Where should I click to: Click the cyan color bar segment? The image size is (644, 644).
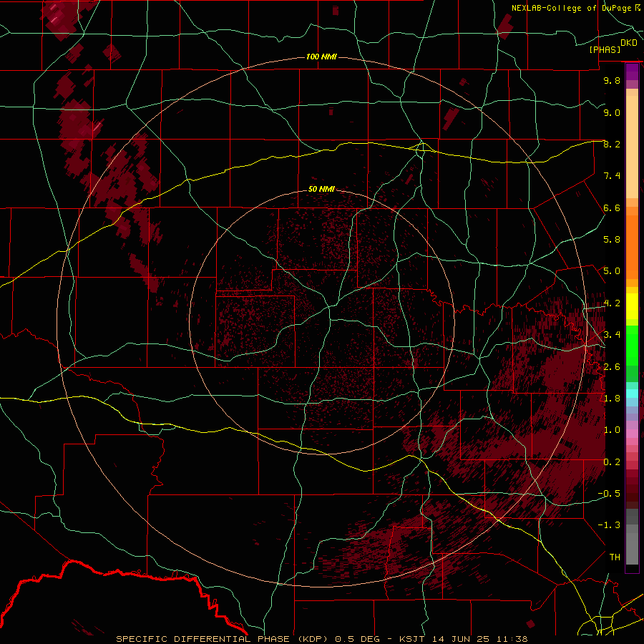[x=632, y=394]
